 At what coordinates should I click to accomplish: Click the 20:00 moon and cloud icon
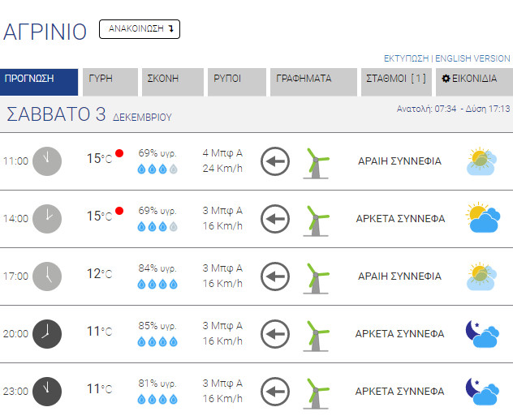pyautogui.click(x=481, y=333)
